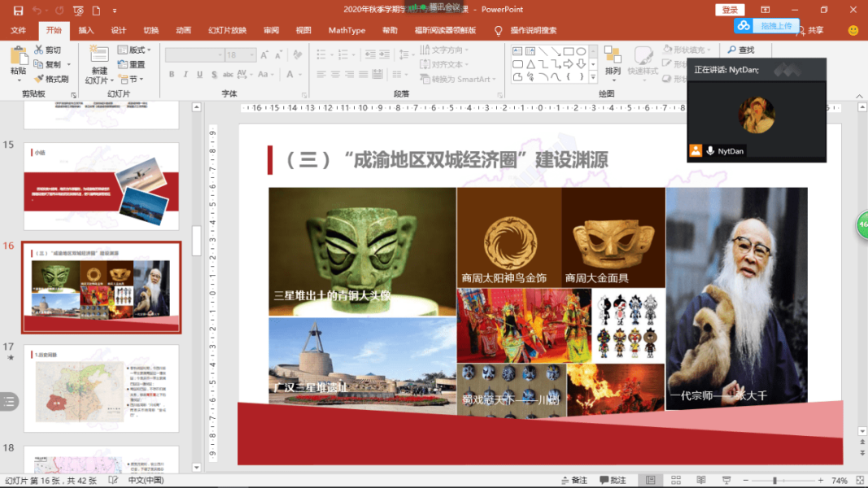Switch to MathType tab
Screen dimensions: 868x488
[347, 30]
